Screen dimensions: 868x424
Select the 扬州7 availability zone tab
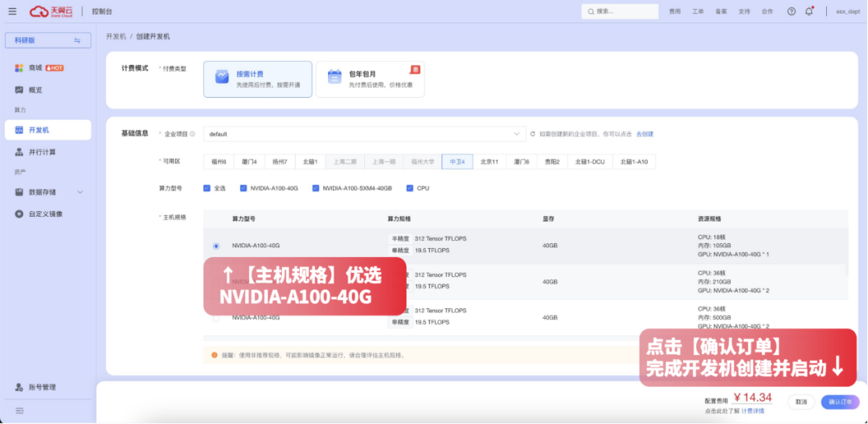[x=280, y=162]
